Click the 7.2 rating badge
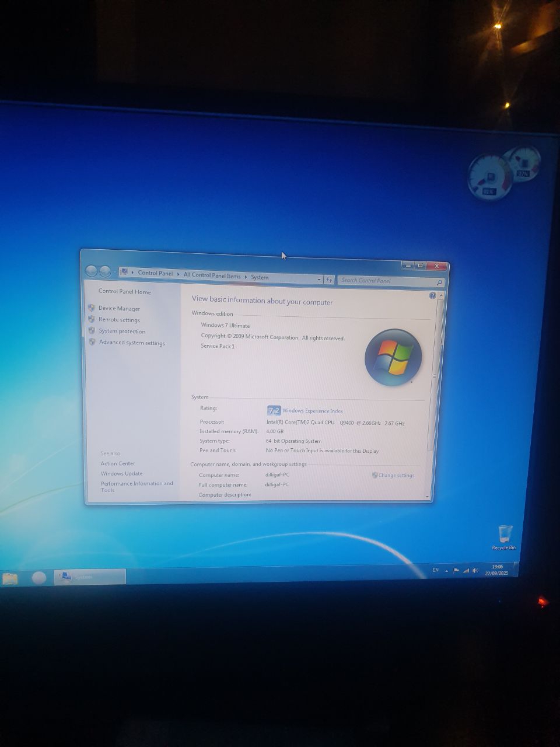The width and height of the screenshot is (560, 747). click(274, 410)
